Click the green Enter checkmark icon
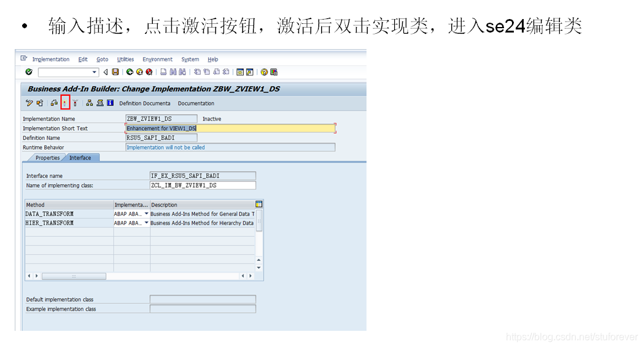 [x=29, y=72]
